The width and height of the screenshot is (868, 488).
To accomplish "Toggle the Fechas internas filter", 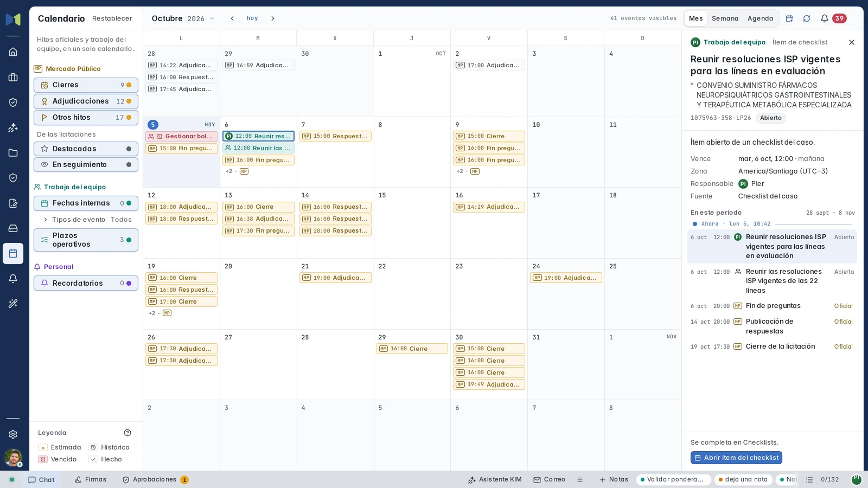I will [86, 203].
